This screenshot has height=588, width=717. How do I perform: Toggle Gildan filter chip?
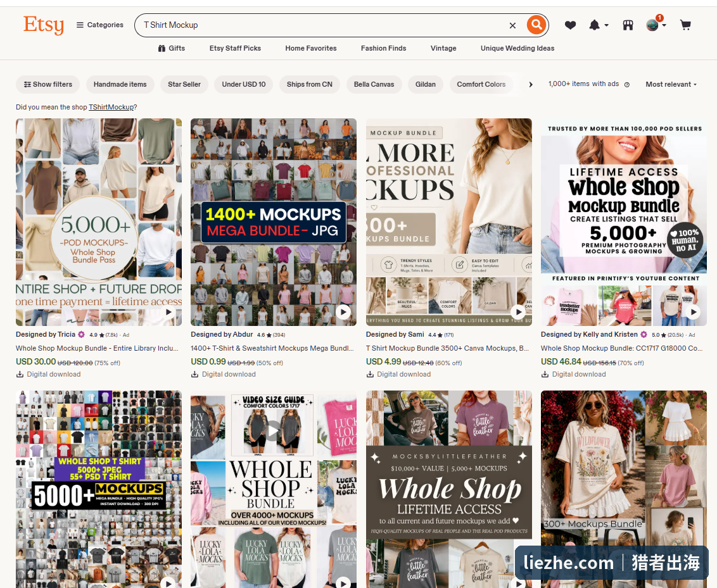click(425, 84)
